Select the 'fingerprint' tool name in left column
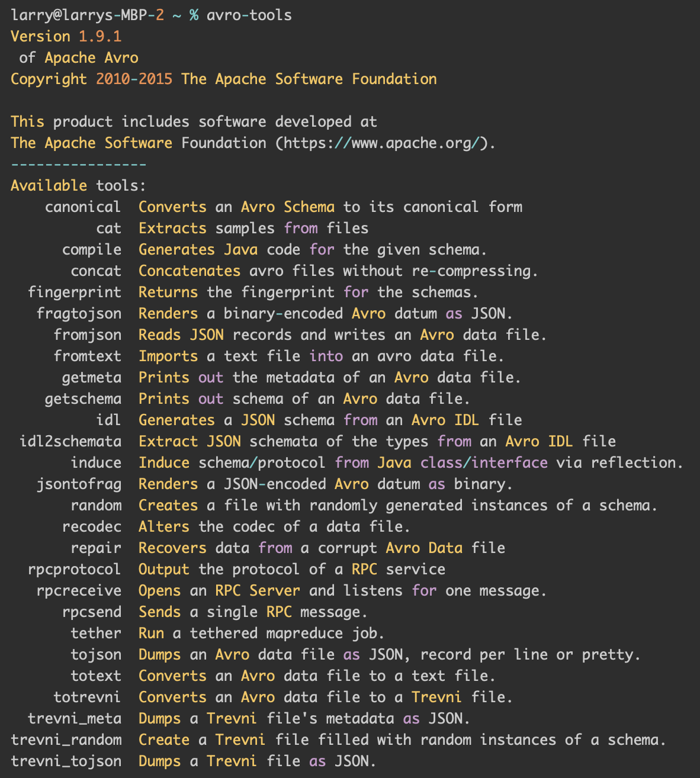700x778 pixels. (x=75, y=292)
